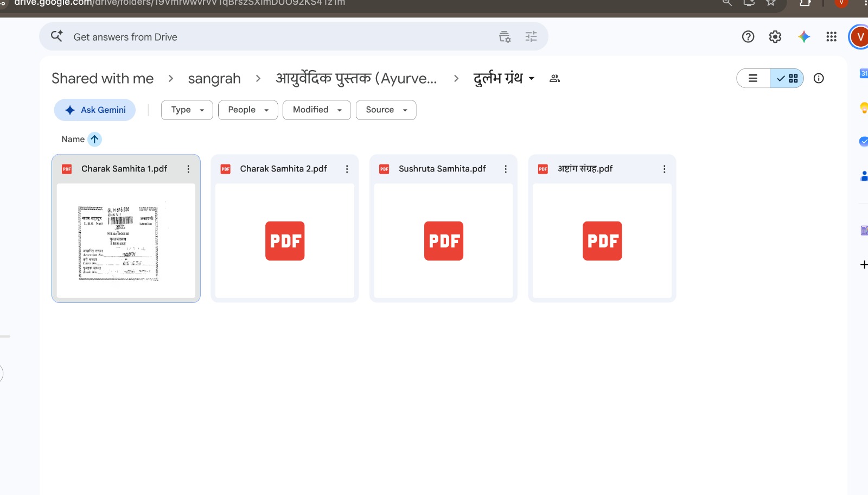Go to Shared with me breadcrumb

coord(103,78)
